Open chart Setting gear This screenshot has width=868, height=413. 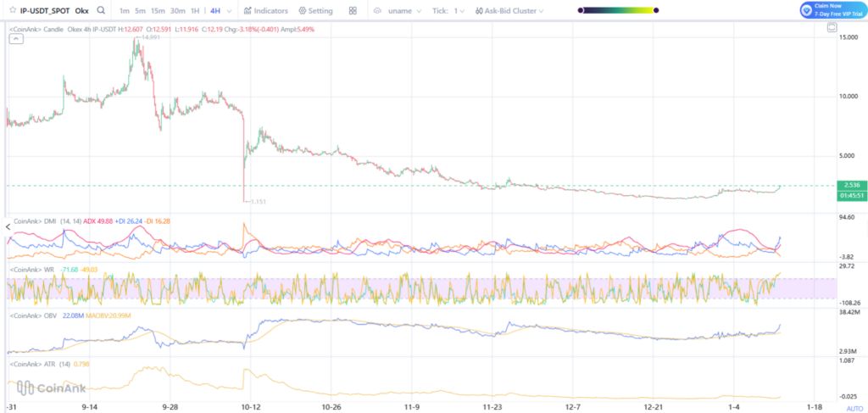[x=315, y=10]
